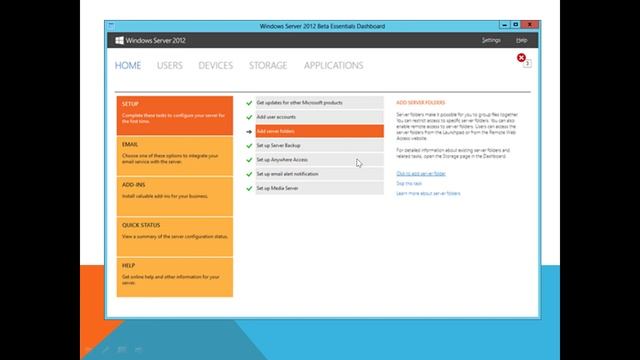Image resolution: width=640 pixels, height=360 pixels.
Task: Open the STORAGE tab
Action: point(268,66)
